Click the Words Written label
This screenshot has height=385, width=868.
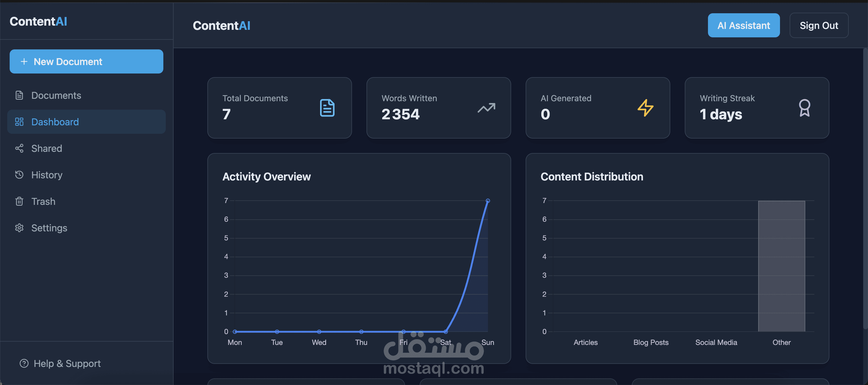coord(409,98)
